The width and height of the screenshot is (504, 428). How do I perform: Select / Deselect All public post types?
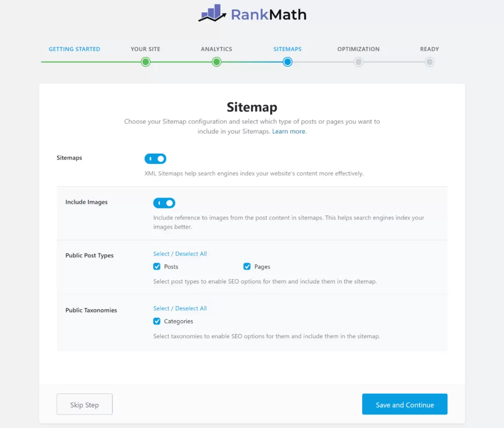click(x=180, y=254)
